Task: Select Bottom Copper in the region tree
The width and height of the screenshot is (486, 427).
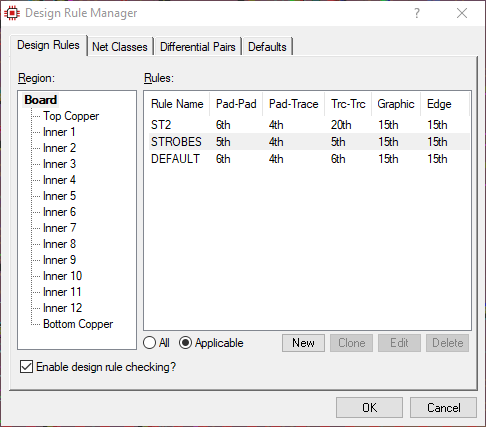Action: (x=78, y=324)
